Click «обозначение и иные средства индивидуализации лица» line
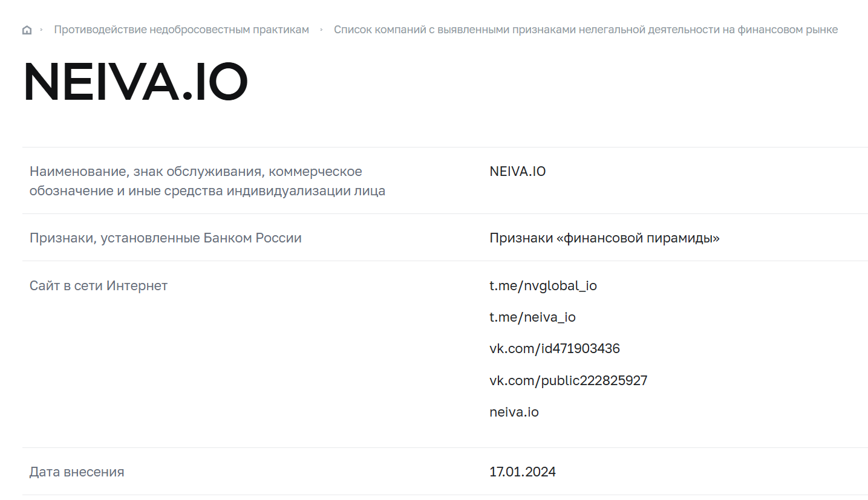868x500 pixels. [207, 192]
